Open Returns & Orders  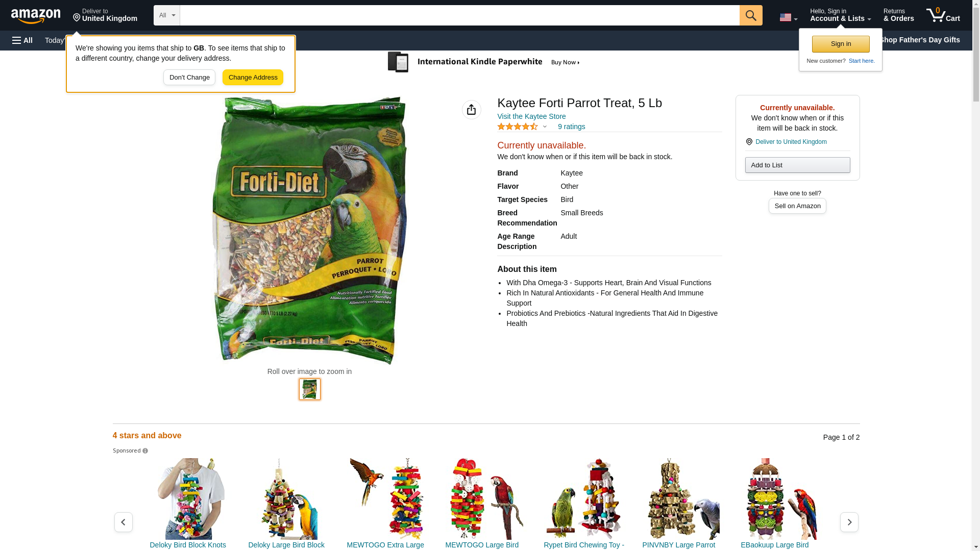[898, 15]
